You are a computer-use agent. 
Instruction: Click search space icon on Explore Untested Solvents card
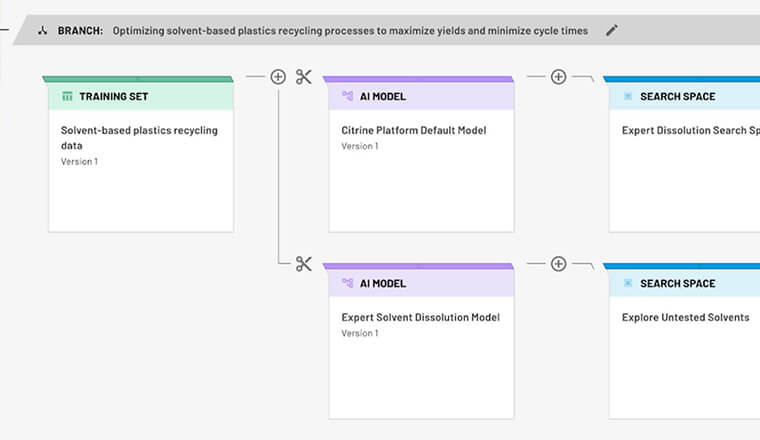point(628,283)
